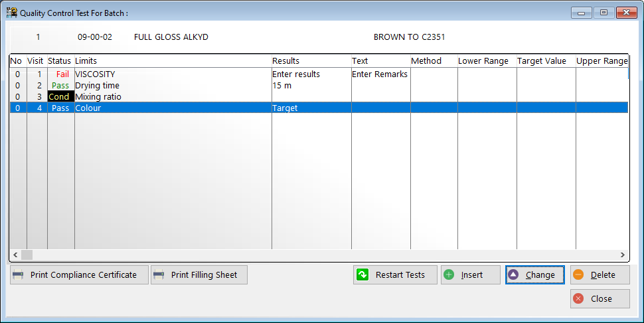
Task: Click the black Cond status cell
Action: point(59,97)
